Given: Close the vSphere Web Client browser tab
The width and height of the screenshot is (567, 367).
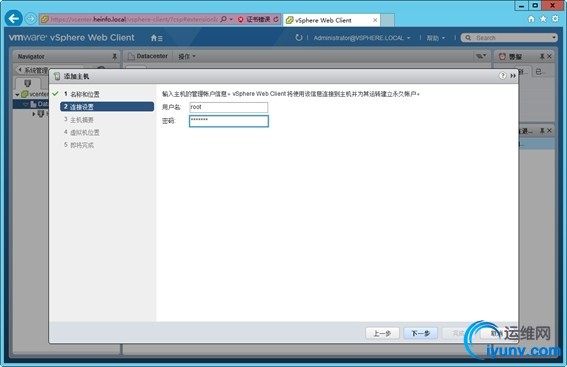Looking at the screenshot, I should point(375,20).
